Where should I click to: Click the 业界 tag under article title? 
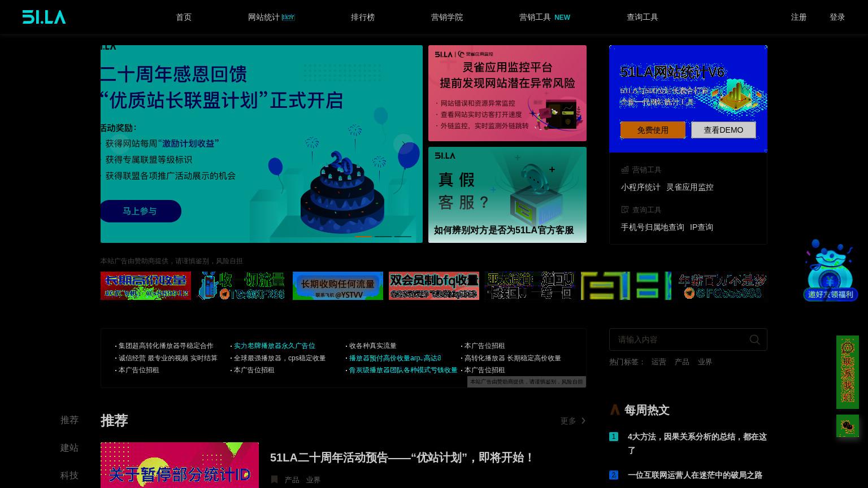pyautogui.click(x=314, y=480)
